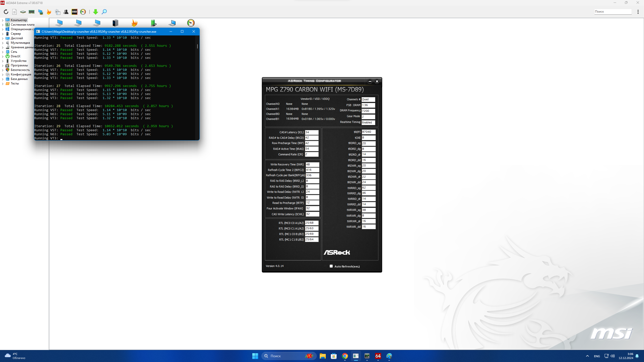
Task: Expand the Тесты tree node
Action: point(3,83)
